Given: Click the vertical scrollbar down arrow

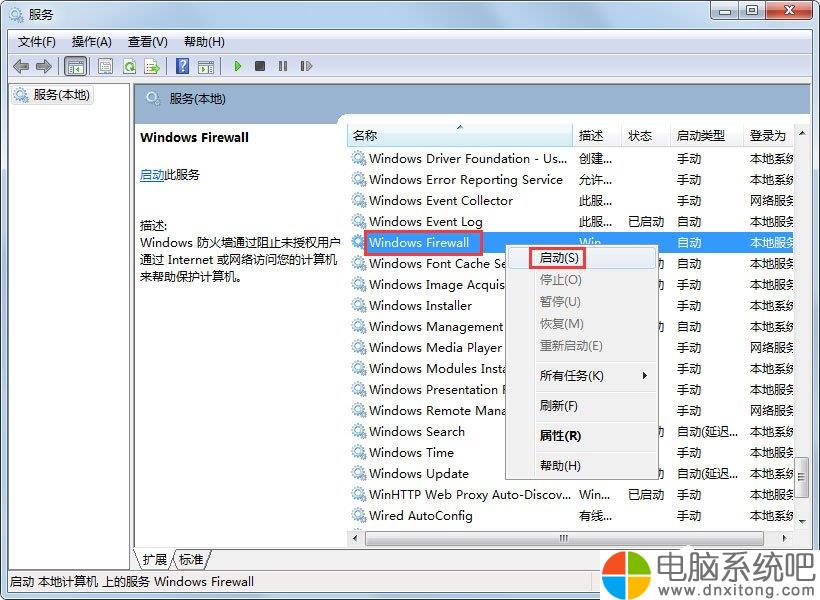Looking at the screenshot, I should (x=802, y=520).
